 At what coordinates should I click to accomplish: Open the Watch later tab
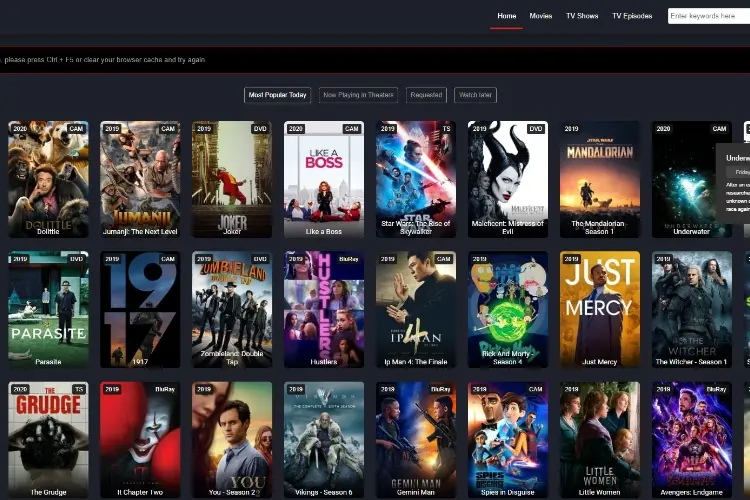[x=475, y=95]
